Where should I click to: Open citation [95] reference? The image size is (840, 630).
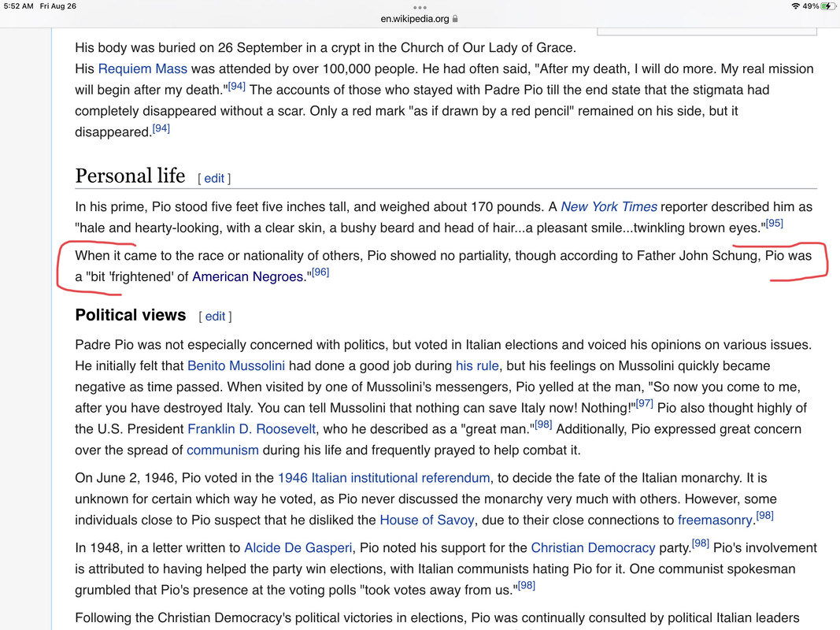(x=774, y=223)
